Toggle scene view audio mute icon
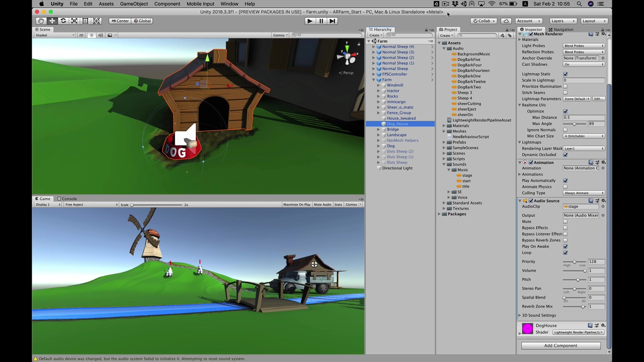Screen dimensions: 644x362 tap(101, 35)
